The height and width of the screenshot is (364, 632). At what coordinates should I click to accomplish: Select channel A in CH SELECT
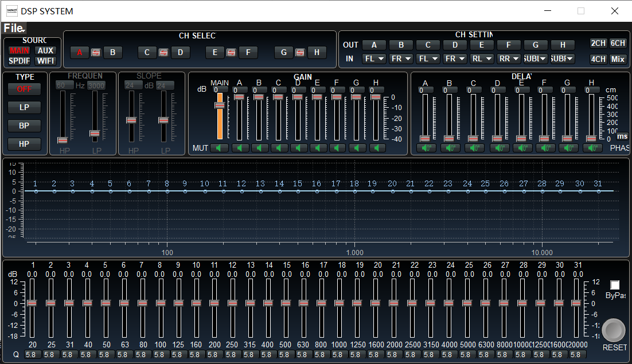(x=80, y=53)
